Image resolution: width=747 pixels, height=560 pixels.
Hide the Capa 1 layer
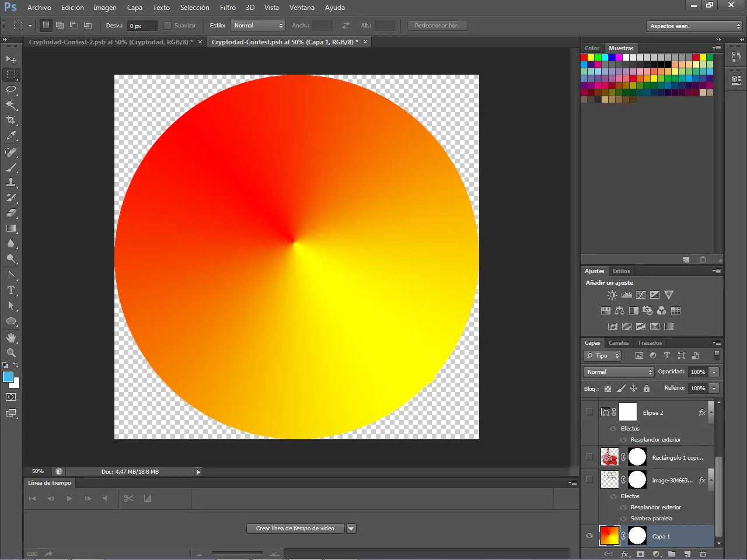coord(589,536)
